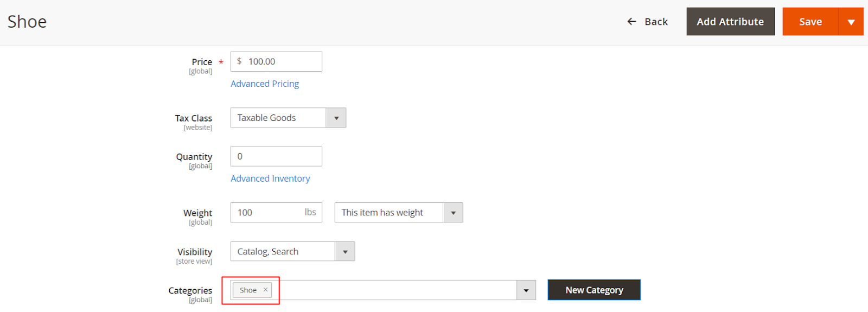Open the 'This item has weight' selector
Screen dimensions: 868x312
(x=388, y=213)
